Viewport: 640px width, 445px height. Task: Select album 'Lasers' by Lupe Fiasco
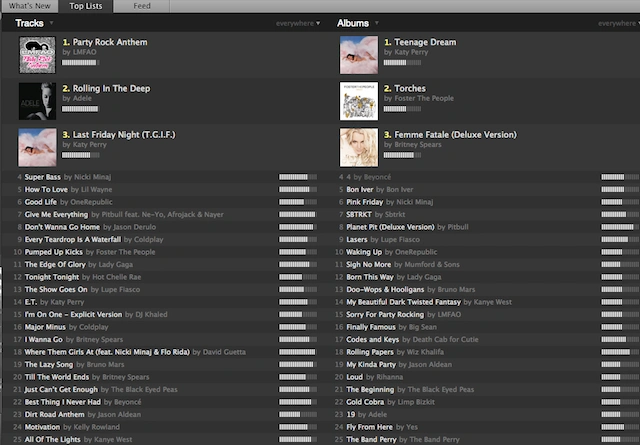pos(357,240)
